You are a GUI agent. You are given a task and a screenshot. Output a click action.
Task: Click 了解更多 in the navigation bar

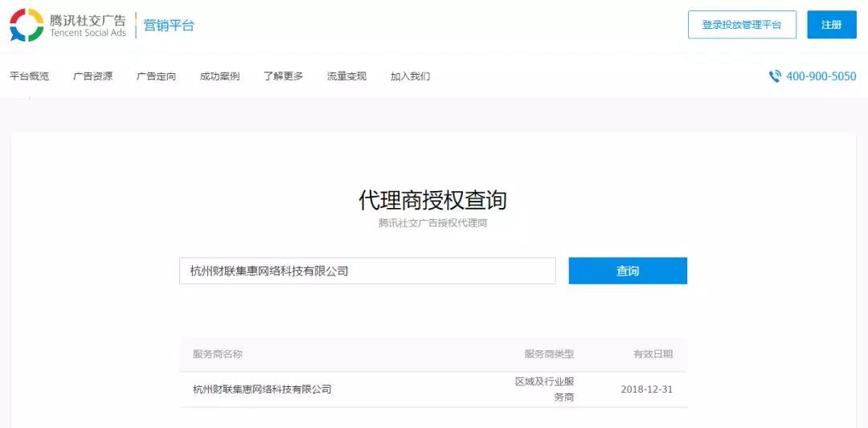[x=284, y=76]
